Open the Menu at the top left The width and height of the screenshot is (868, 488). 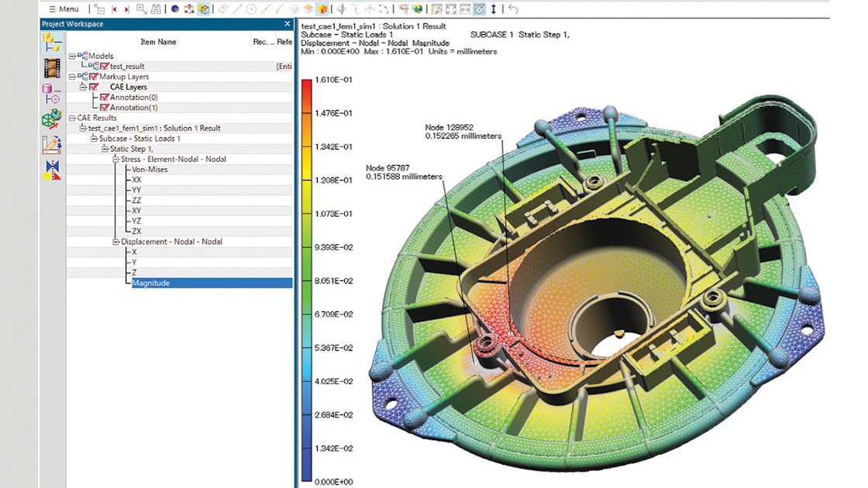(61, 9)
